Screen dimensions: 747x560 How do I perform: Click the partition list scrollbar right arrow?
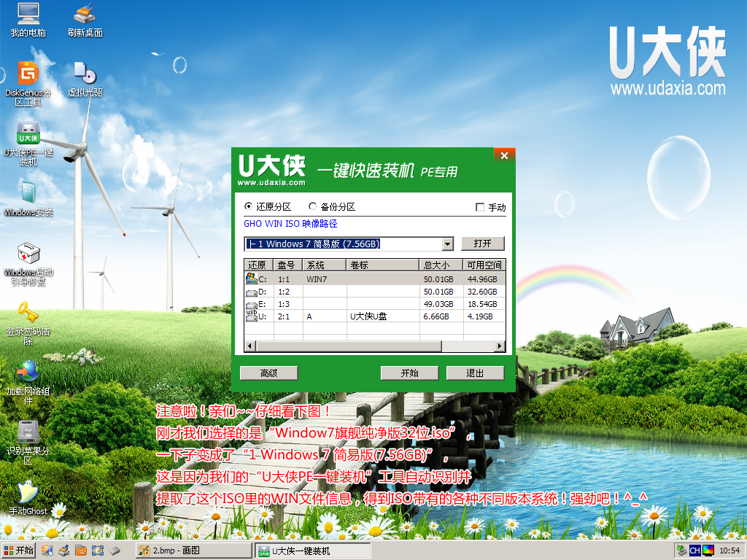tap(499, 346)
